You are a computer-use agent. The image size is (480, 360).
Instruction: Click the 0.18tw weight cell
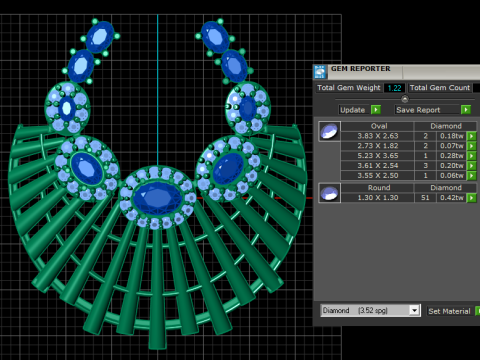[452, 136]
